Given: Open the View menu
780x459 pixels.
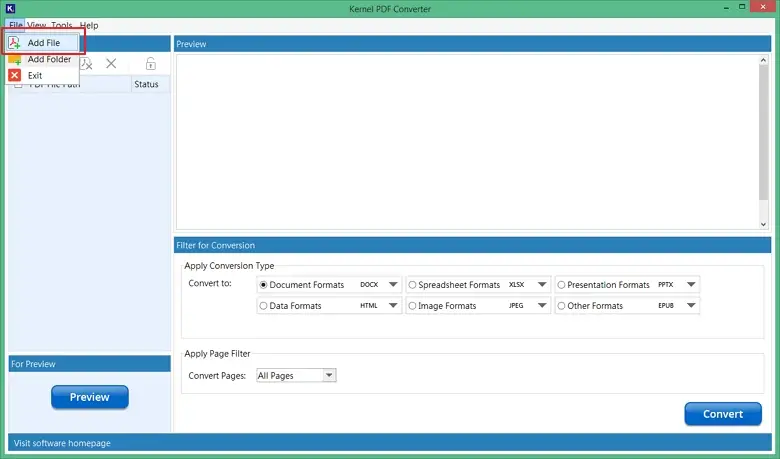Looking at the screenshot, I should coord(36,25).
